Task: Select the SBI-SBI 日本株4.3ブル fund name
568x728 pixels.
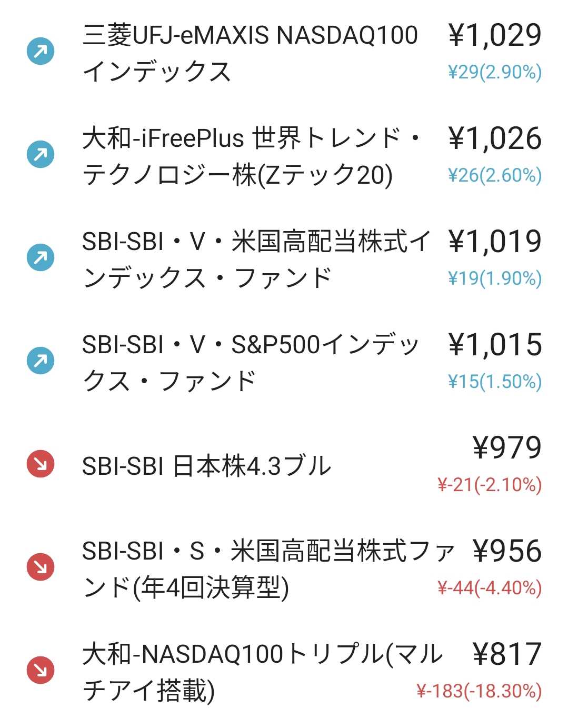Action: 206,466
